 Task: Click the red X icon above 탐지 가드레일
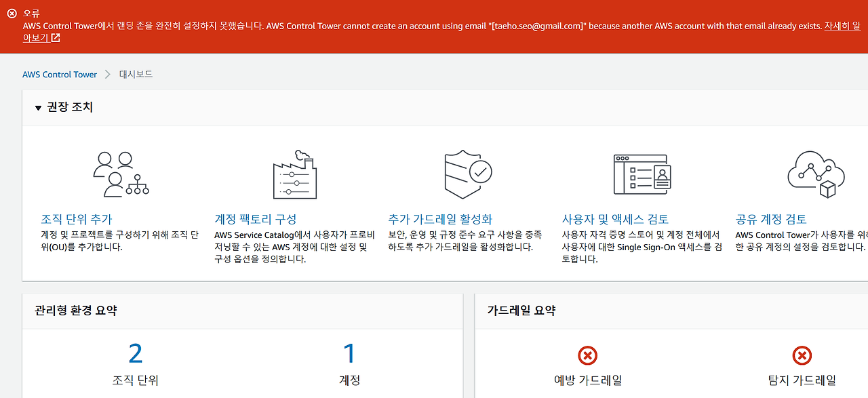coord(802,355)
